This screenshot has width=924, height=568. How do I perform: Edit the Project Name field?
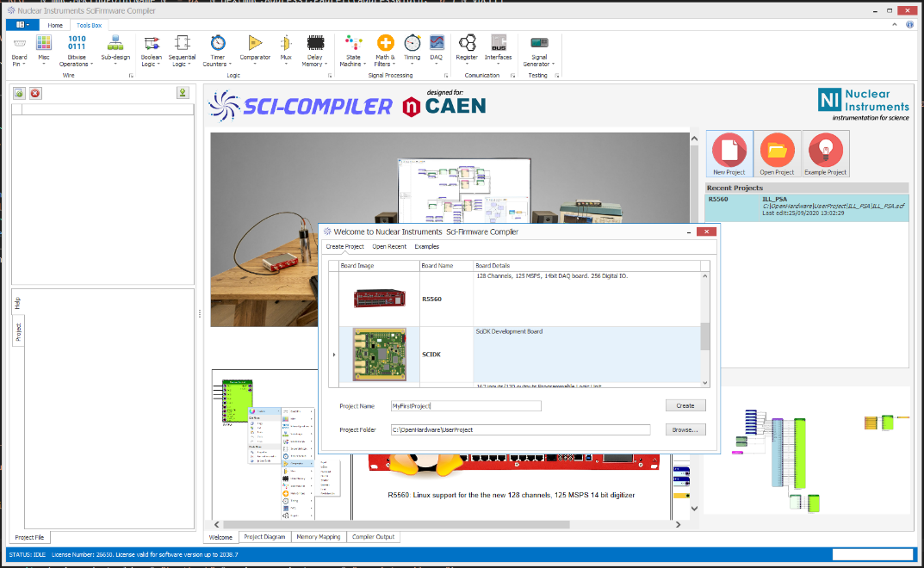[466, 405]
